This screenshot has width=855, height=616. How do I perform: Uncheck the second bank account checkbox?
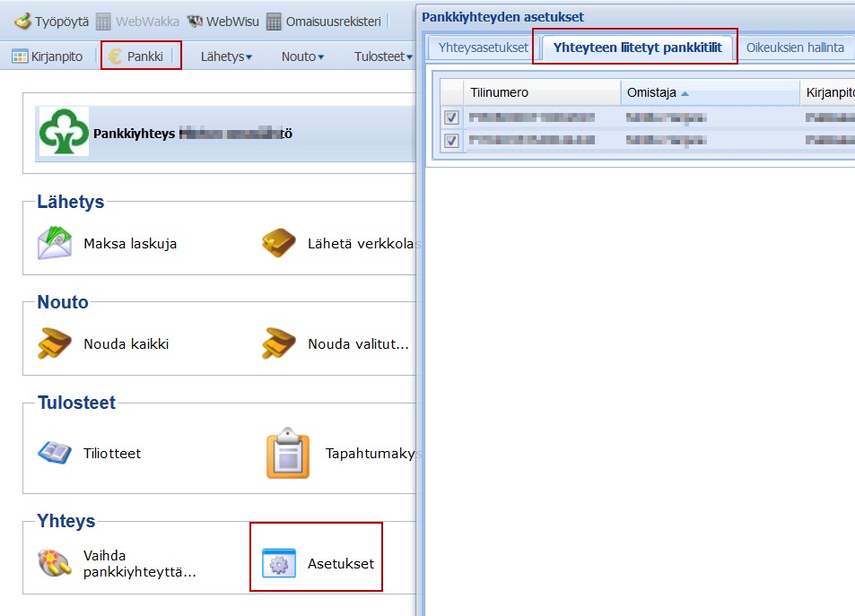(x=451, y=140)
